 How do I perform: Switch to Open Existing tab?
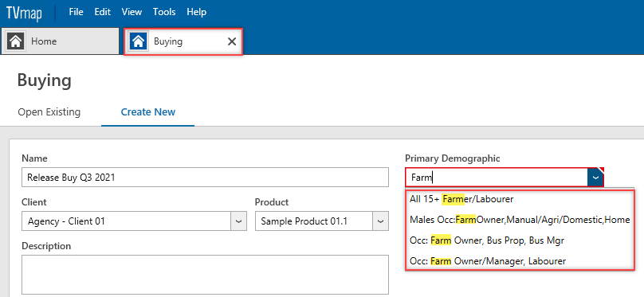(x=49, y=112)
